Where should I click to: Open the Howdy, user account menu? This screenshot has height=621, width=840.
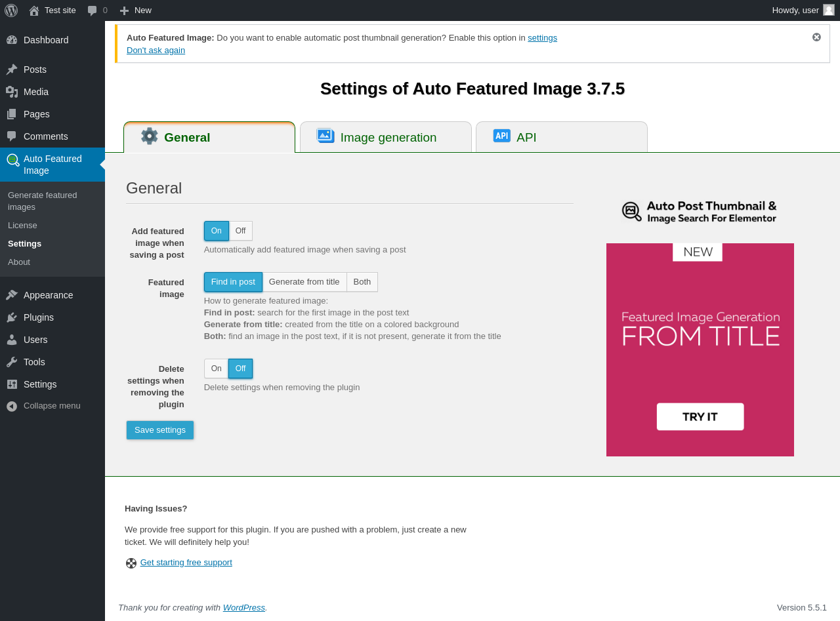pyautogui.click(x=803, y=10)
